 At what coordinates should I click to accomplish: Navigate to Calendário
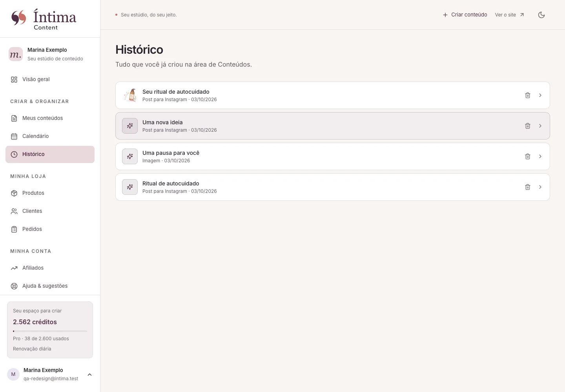(50, 136)
